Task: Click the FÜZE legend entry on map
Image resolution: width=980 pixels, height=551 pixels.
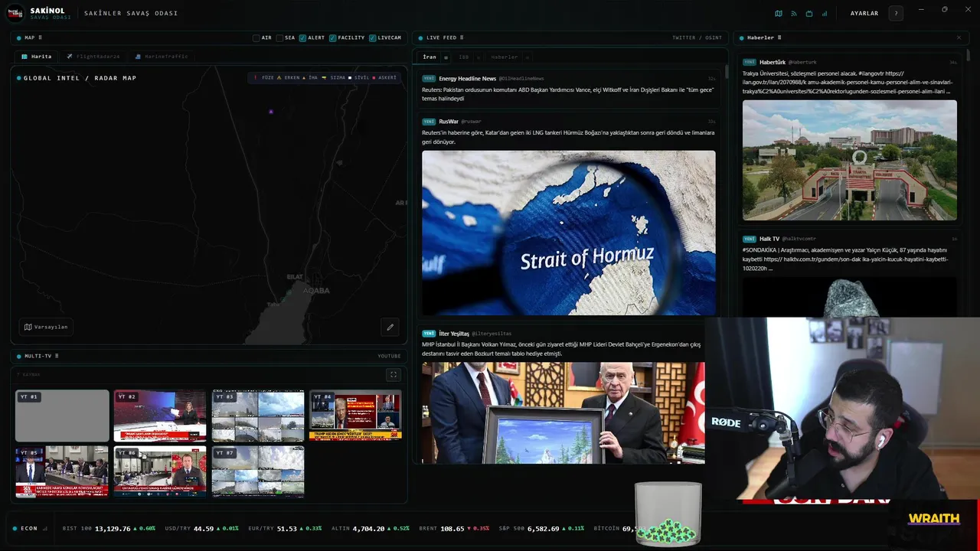Action: [x=264, y=77]
